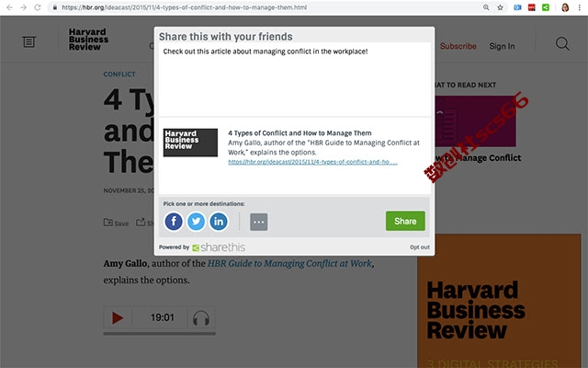Open HBR Guide to Managing Conflict link
Viewport: 588px width, 368px height.
tap(289, 264)
